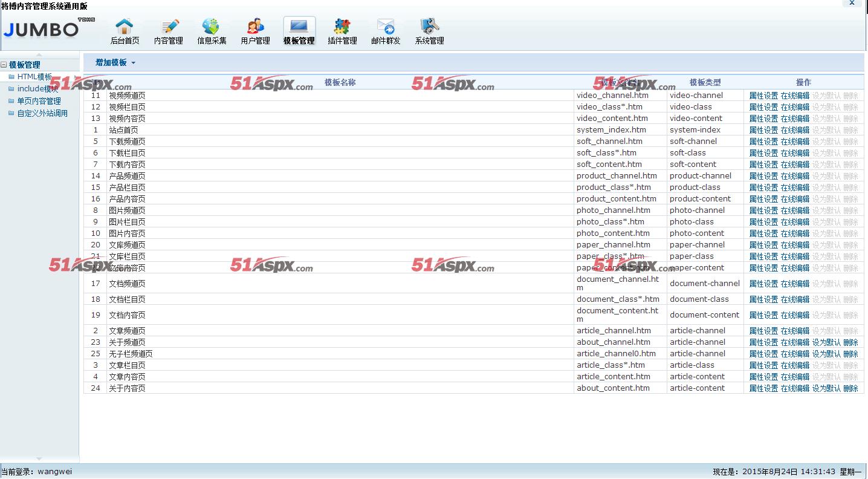868x479 pixels.
Task: Click the sidebar collapse arrow at top
Action: 39,54
